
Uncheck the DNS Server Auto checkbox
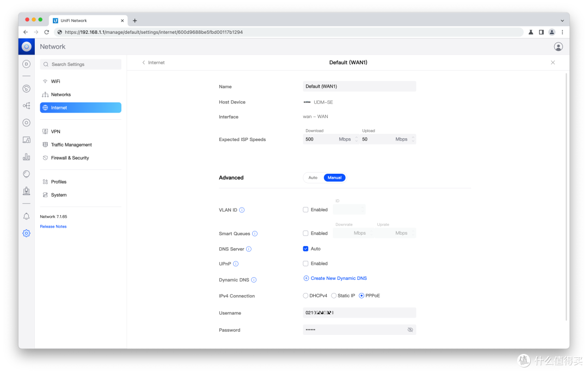tap(305, 249)
